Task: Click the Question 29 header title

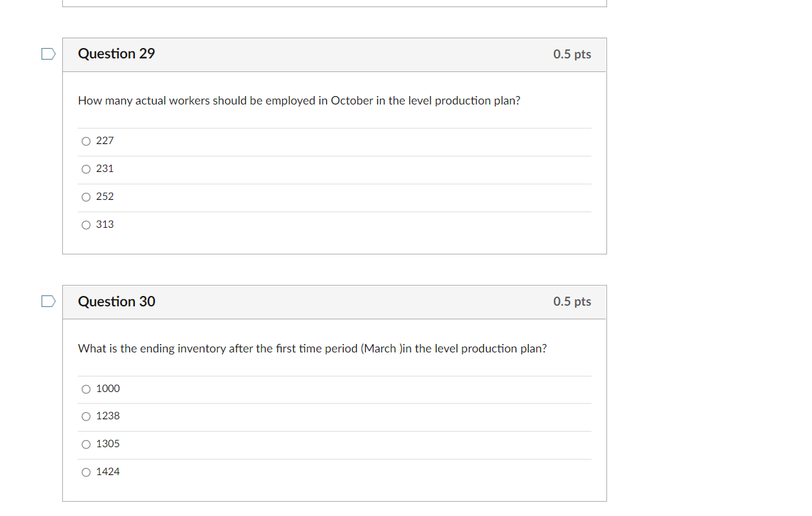Action: [116, 54]
